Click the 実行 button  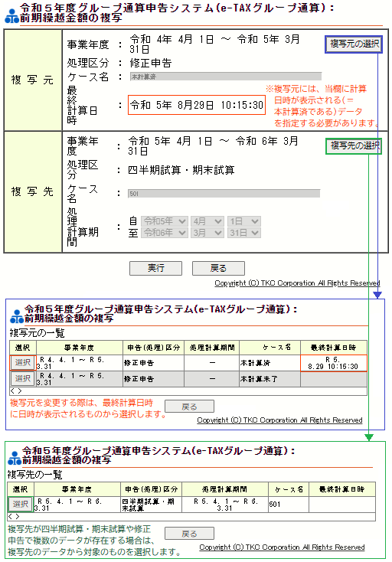(156, 268)
